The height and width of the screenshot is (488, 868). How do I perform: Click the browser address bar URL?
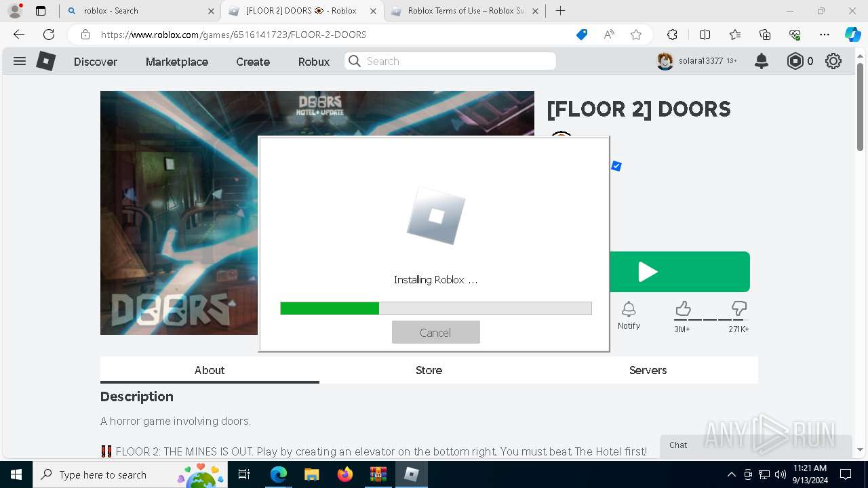click(x=233, y=35)
